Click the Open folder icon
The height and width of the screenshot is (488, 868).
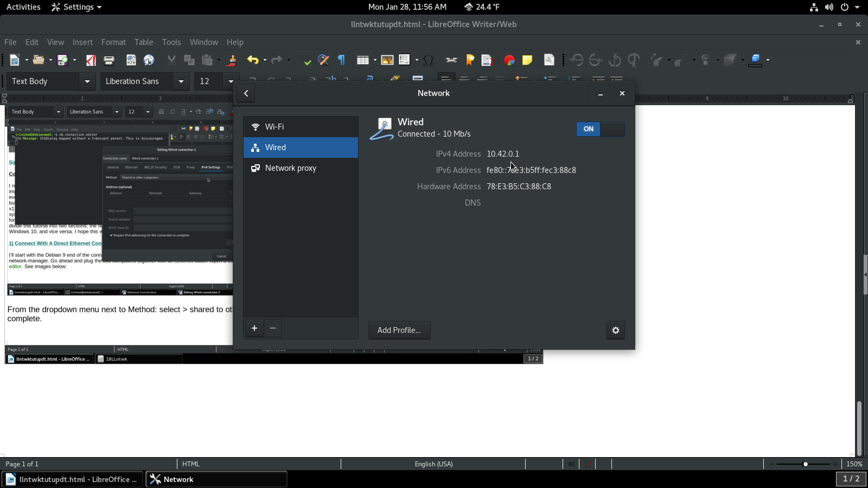(x=39, y=60)
